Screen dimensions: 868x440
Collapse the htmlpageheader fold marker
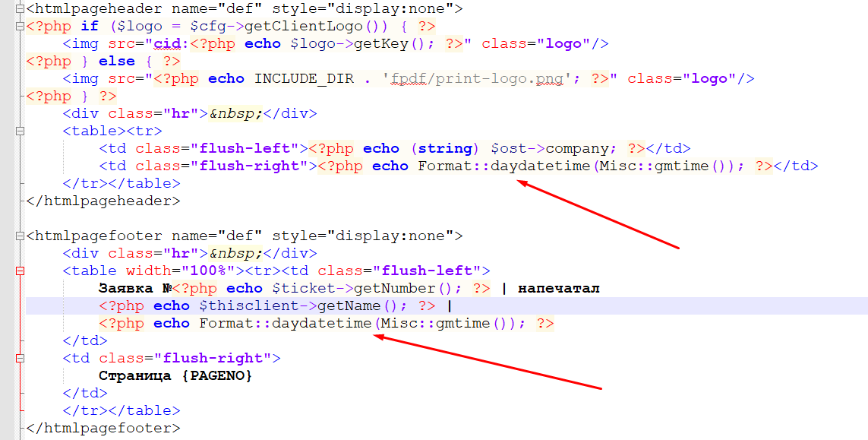(x=20, y=9)
